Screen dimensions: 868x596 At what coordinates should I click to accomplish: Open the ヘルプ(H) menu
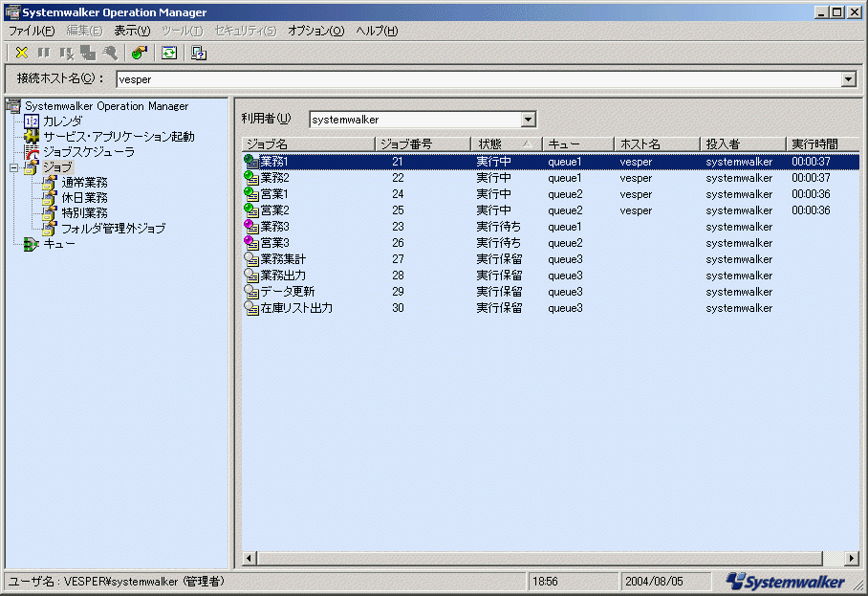(x=377, y=31)
